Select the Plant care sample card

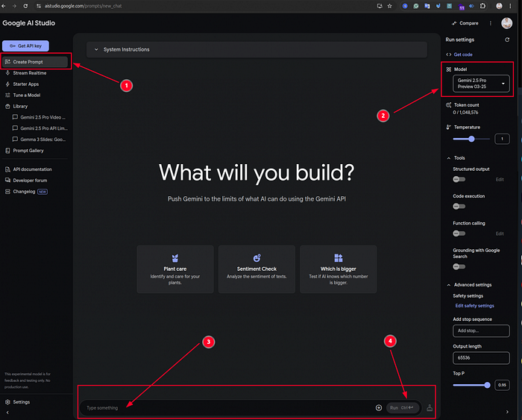(x=175, y=269)
